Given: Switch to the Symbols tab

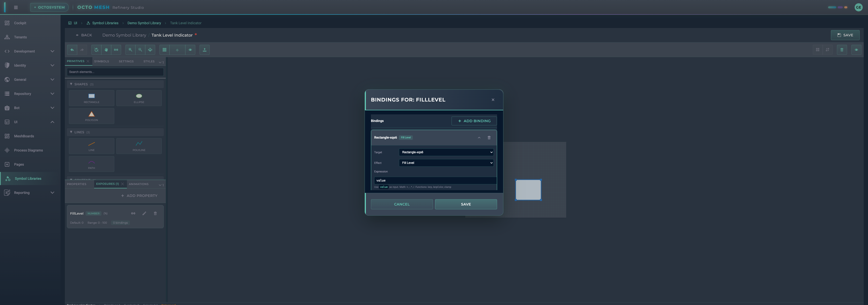Looking at the screenshot, I should 101,61.
